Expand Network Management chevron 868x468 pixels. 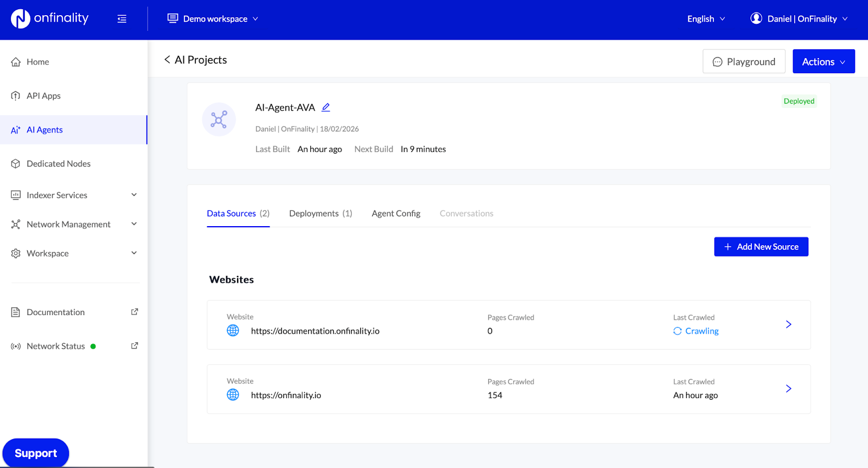tap(134, 224)
